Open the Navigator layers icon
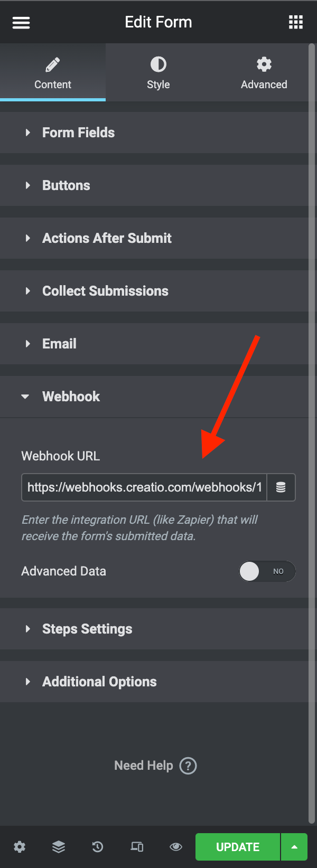The image size is (317, 868). (x=59, y=847)
